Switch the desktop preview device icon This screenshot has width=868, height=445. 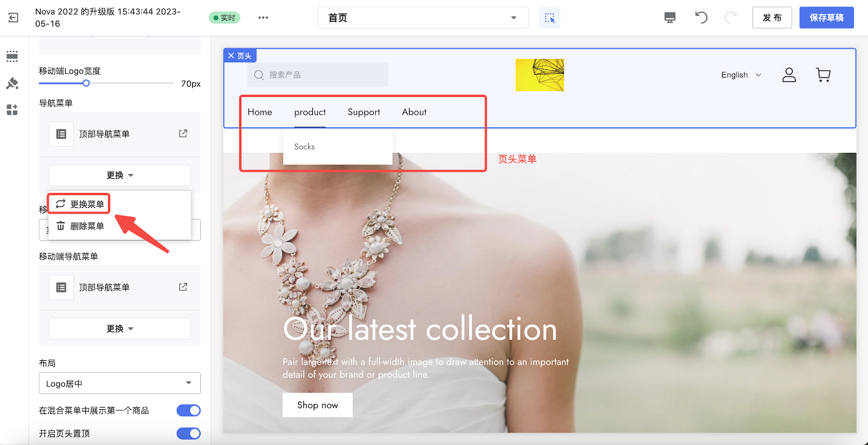pos(670,18)
